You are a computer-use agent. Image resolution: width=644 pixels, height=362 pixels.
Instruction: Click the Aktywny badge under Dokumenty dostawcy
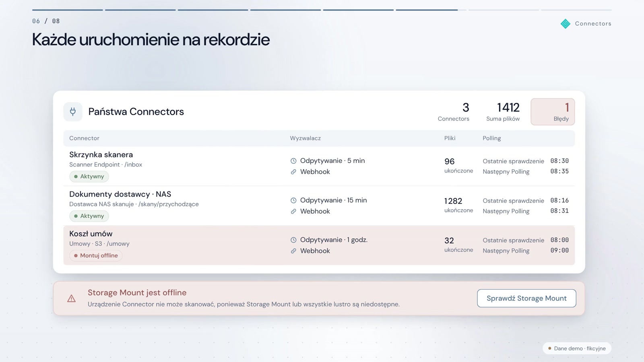tap(89, 216)
